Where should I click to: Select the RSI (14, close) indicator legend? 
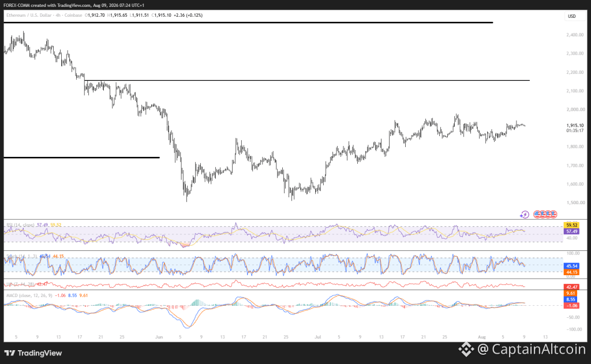20,225
